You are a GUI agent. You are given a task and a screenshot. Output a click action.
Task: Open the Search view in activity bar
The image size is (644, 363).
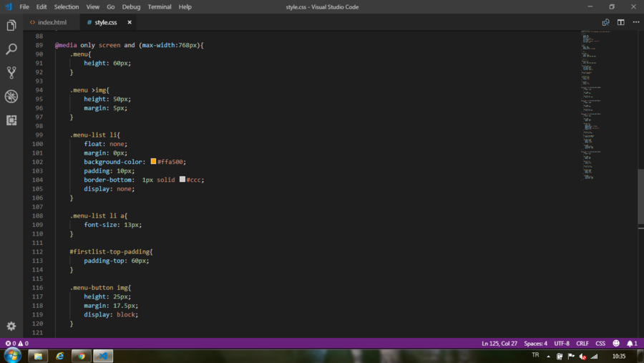point(11,49)
